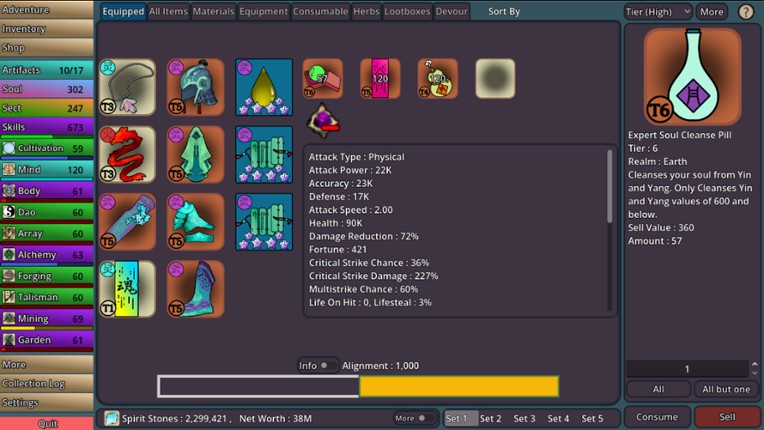Select the teal robe armor item
Image resolution: width=764 pixels, height=430 pixels.
pos(196,154)
